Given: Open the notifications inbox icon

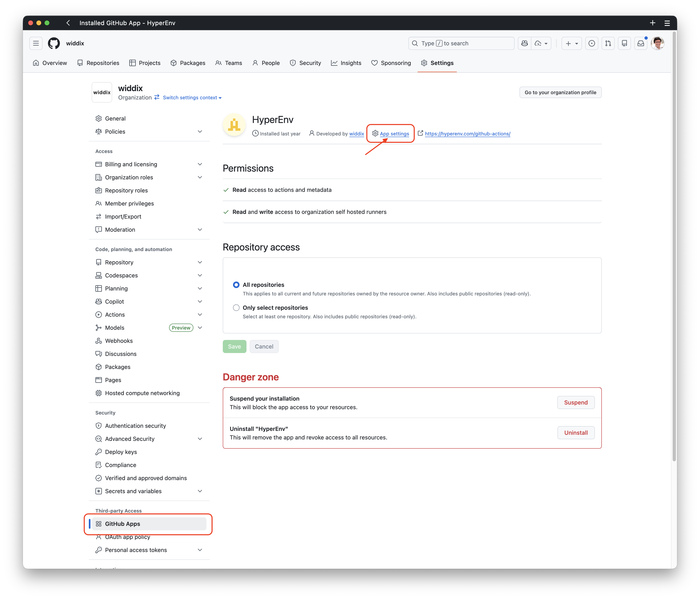Looking at the screenshot, I should click(x=641, y=43).
